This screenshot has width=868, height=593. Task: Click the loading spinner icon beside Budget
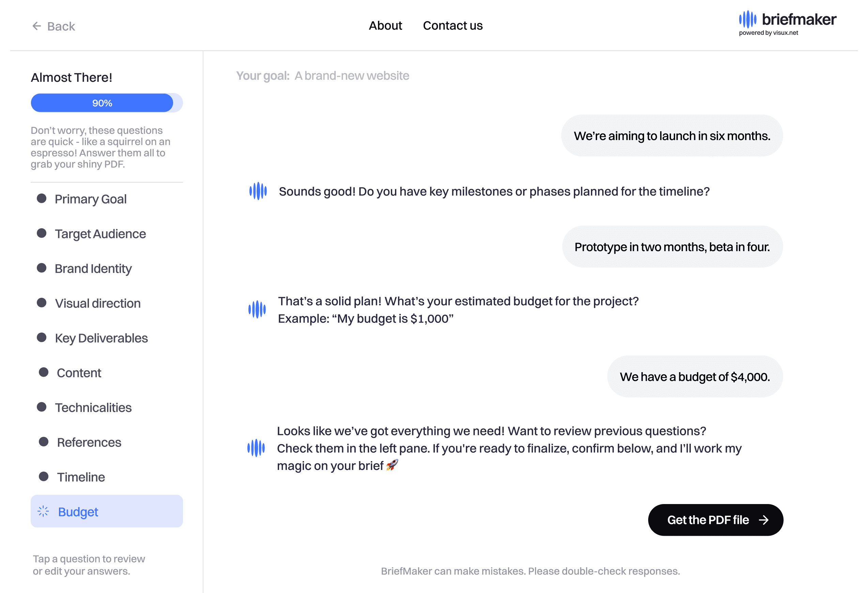tap(43, 511)
